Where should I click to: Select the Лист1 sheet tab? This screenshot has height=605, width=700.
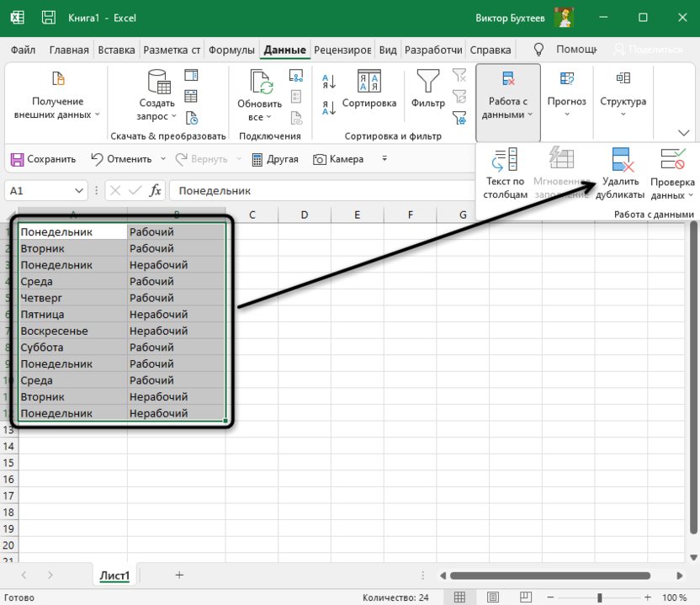114,575
